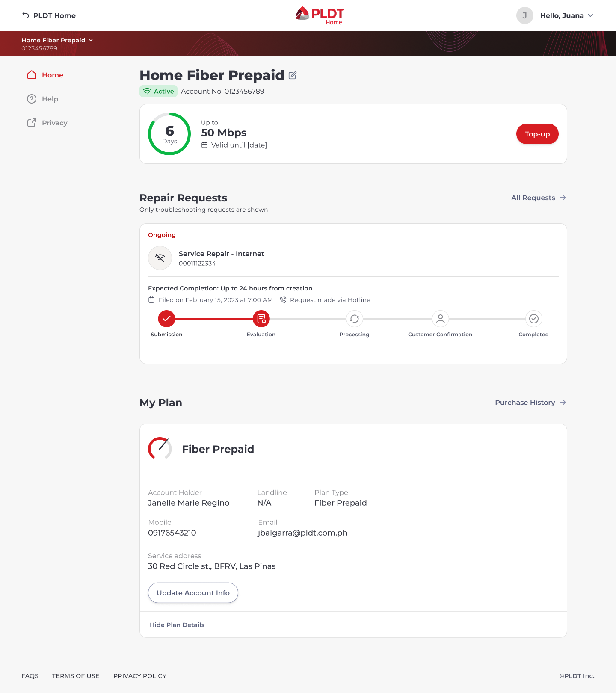The height and width of the screenshot is (693, 616).
Task: Click the Expected Completion text
Action: [230, 288]
